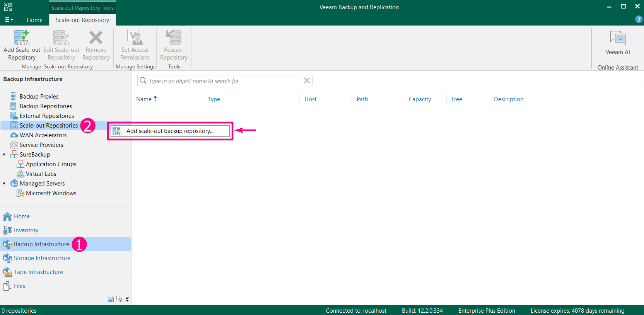Sort by Name column header

coord(147,99)
